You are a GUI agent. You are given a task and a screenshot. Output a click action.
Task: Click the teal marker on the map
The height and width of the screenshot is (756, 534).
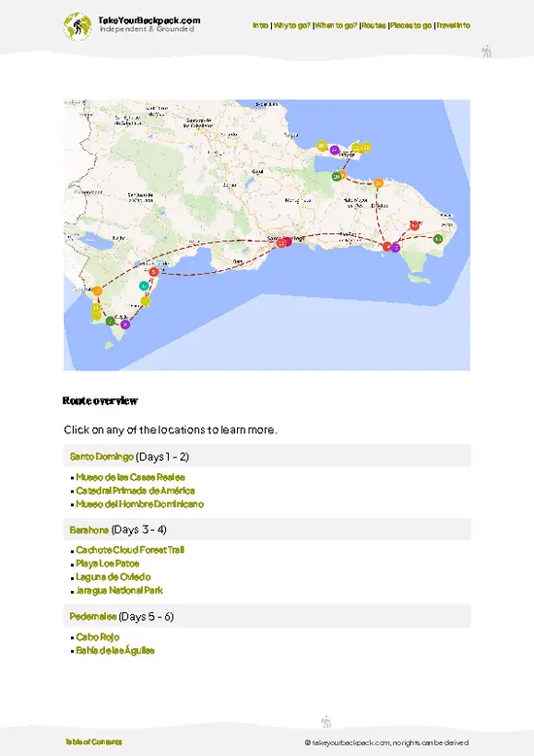[144, 286]
